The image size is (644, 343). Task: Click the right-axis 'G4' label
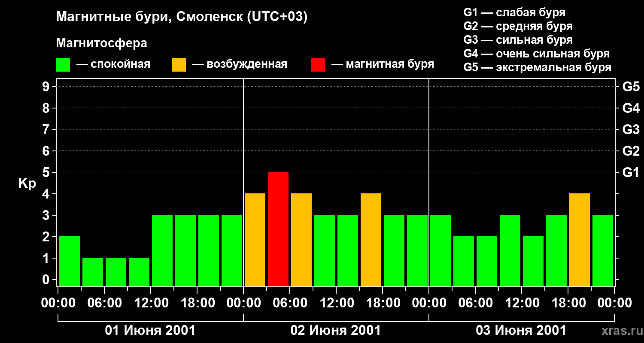(x=631, y=108)
